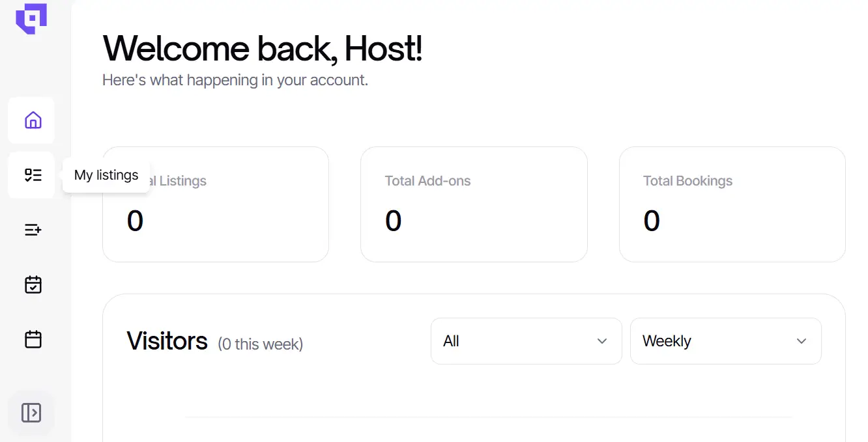Click the Total Bookings count value
This screenshot has height=442, width=868.
(x=652, y=221)
